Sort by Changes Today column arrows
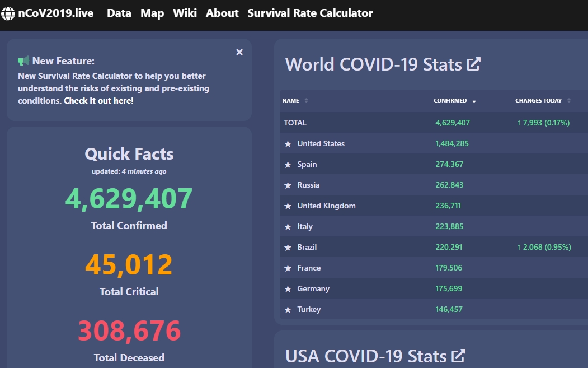This screenshot has height=368, width=588. coord(568,101)
